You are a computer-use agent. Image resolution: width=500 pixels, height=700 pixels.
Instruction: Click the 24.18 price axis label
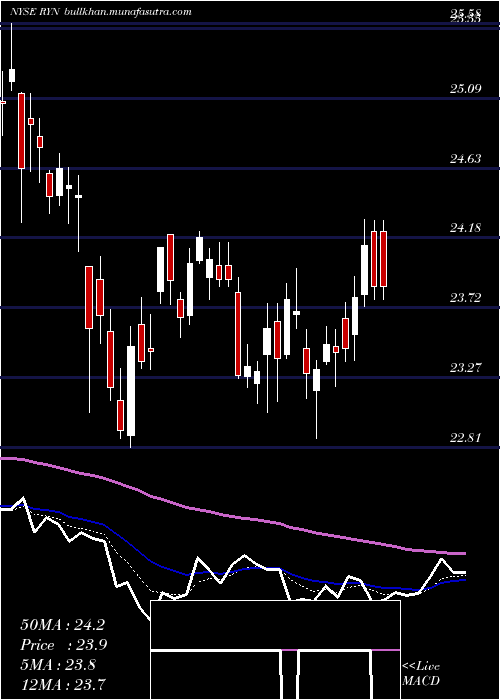click(x=466, y=228)
